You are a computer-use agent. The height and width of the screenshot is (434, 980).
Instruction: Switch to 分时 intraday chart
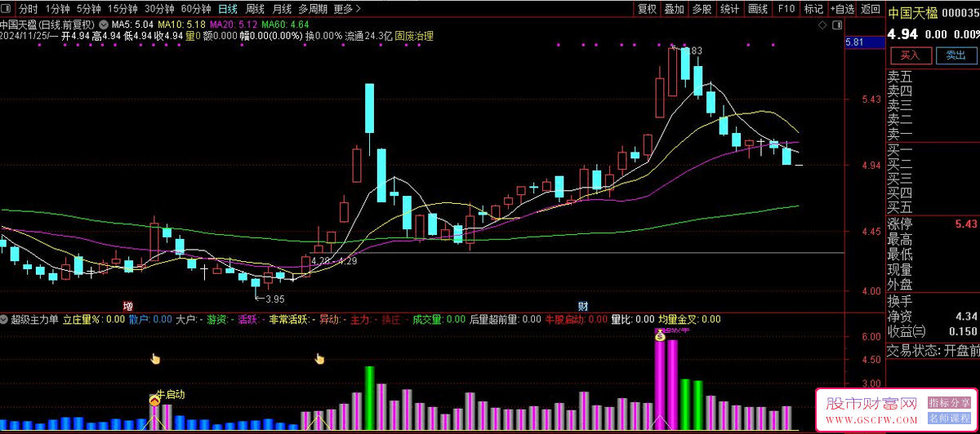29,9
